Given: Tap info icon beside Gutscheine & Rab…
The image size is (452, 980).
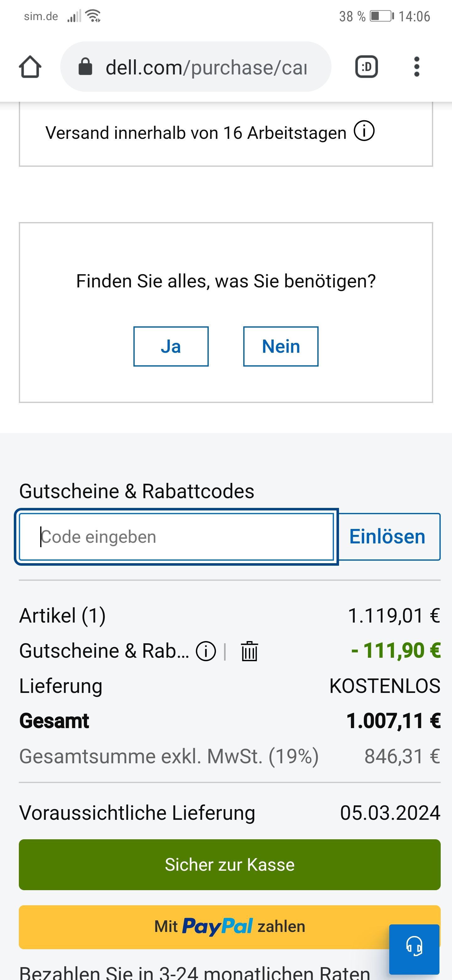Looking at the screenshot, I should click(206, 651).
